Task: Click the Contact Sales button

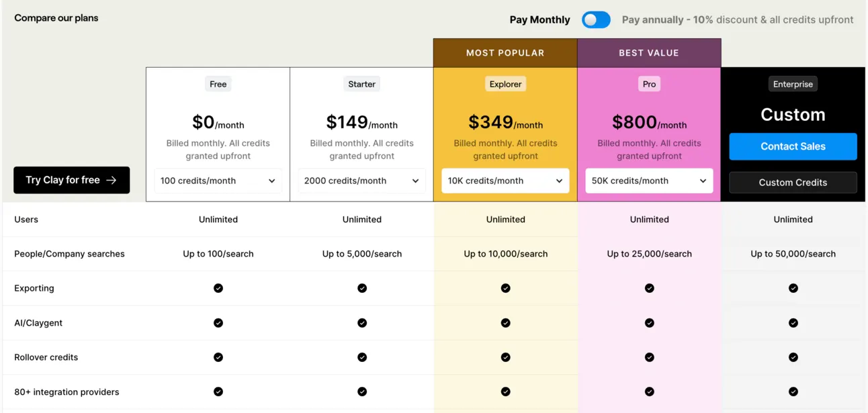Action: point(793,146)
